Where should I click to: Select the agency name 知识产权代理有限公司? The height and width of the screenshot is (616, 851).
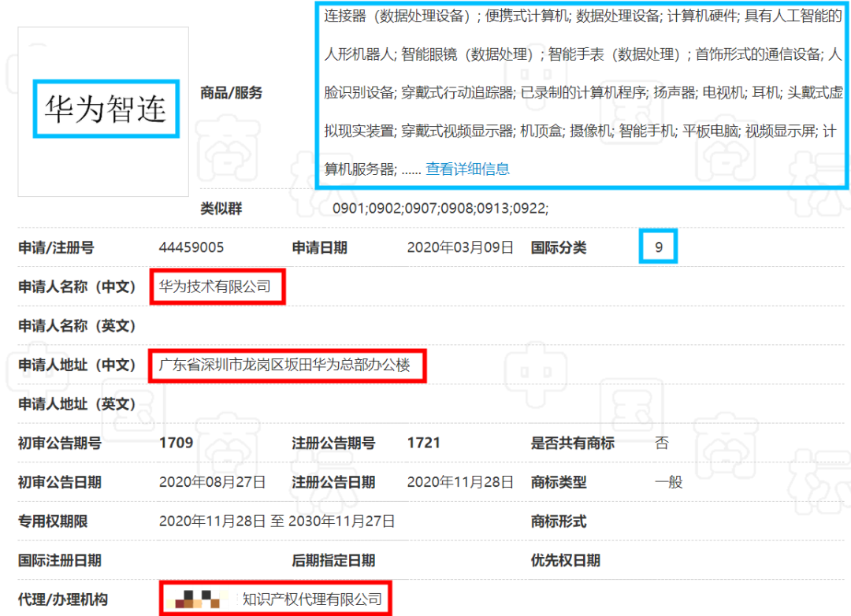click(x=312, y=599)
